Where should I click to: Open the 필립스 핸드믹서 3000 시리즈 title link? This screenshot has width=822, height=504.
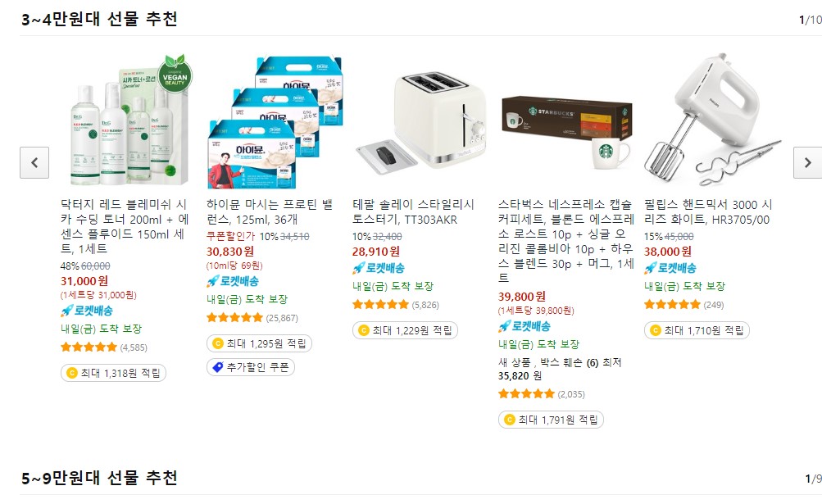[708, 212]
